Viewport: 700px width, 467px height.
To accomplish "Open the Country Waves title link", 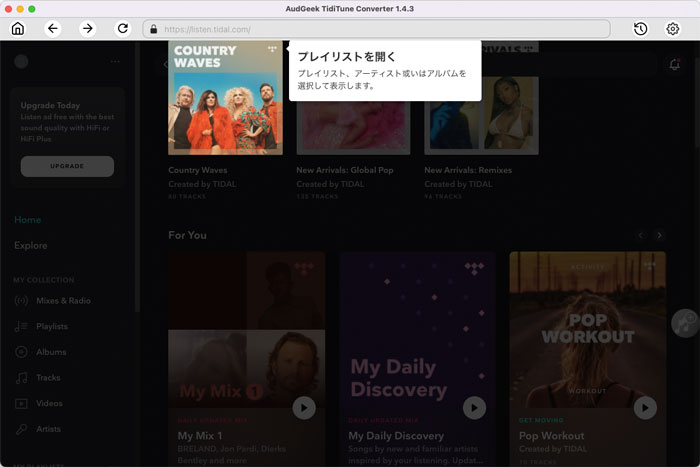I will point(198,170).
